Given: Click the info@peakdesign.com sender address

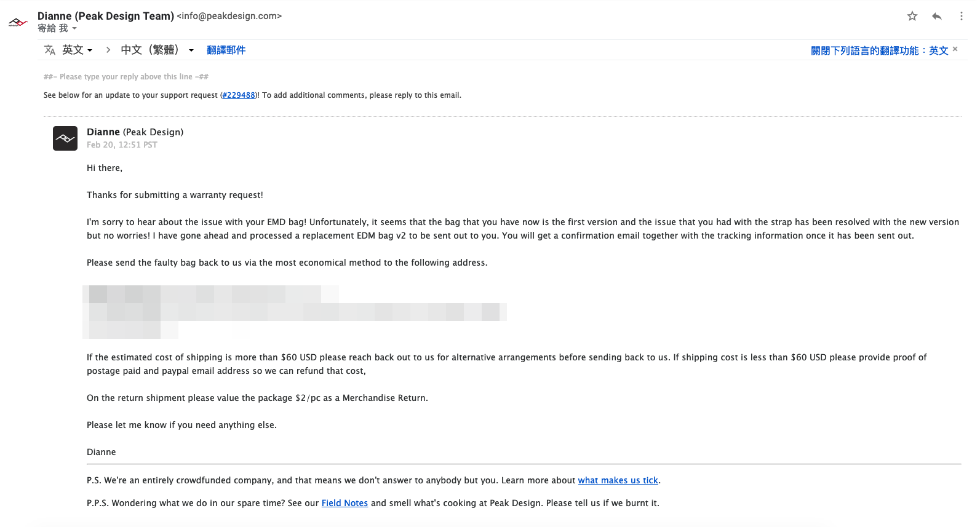Looking at the screenshot, I should pos(229,16).
